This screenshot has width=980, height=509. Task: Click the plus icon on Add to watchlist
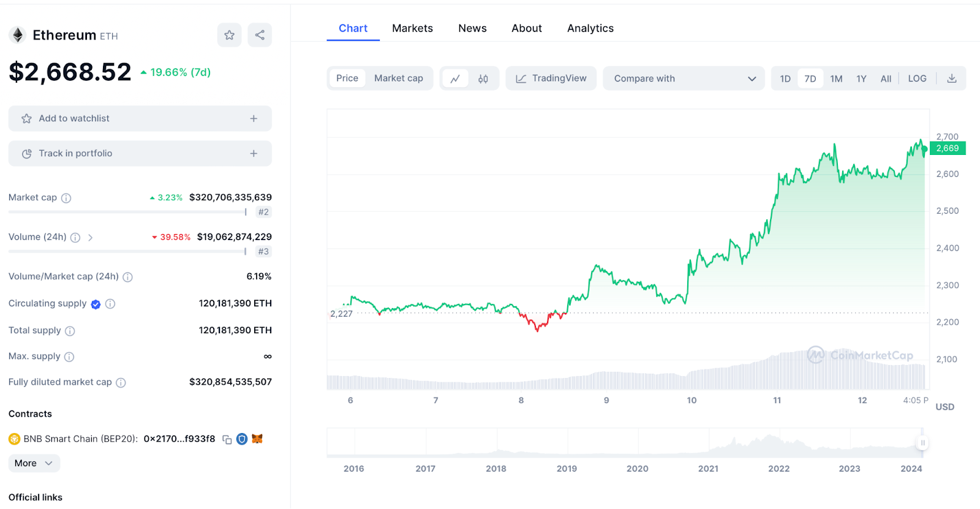[x=254, y=119]
